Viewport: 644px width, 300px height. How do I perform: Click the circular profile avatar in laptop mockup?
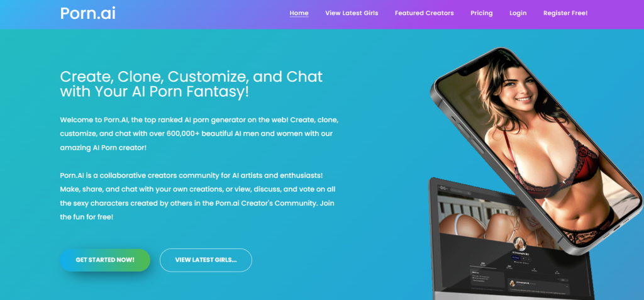pos(519,243)
